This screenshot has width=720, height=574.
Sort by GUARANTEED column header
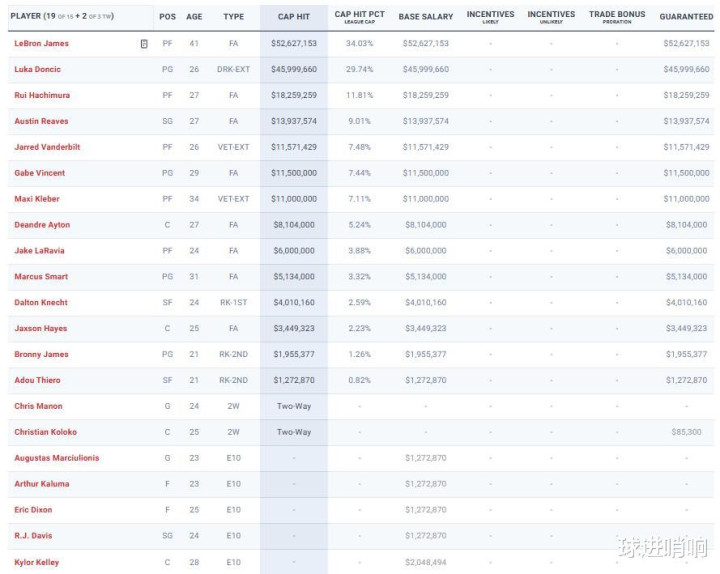point(686,17)
